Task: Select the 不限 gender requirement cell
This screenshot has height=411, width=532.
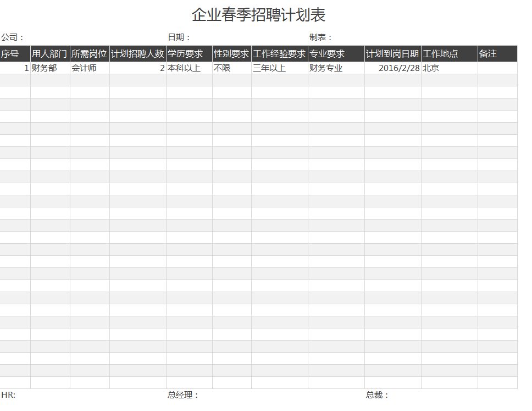Action: point(232,68)
